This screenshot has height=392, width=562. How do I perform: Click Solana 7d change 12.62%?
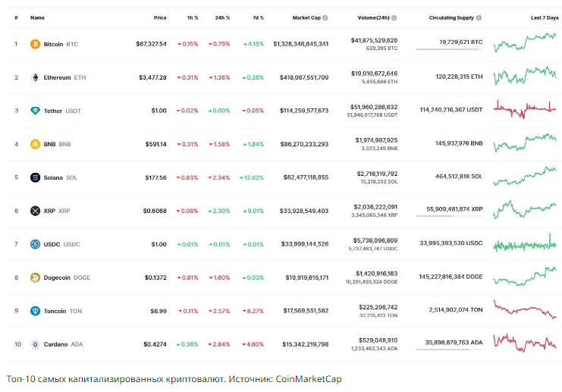(x=252, y=177)
